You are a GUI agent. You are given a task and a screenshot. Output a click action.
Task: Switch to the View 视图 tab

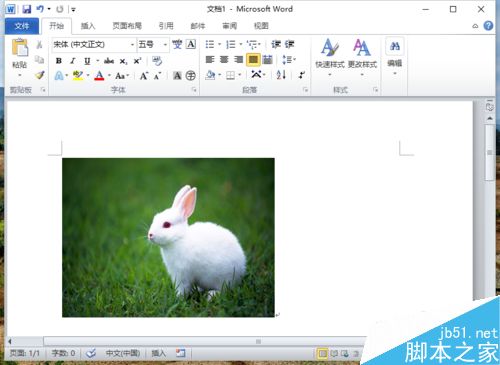[x=261, y=26]
